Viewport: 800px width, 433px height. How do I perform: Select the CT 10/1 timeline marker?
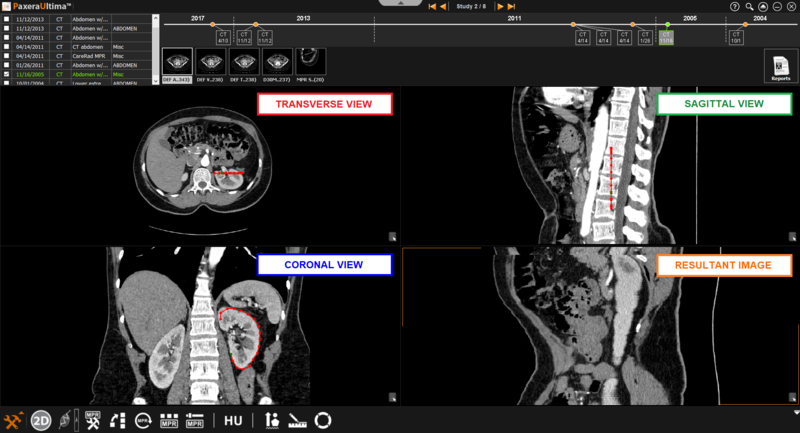click(x=735, y=37)
